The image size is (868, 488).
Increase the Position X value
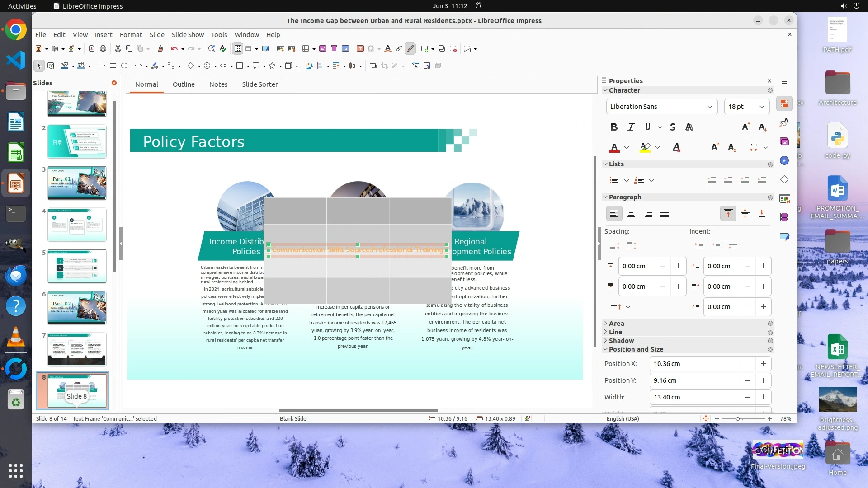(x=763, y=364)
